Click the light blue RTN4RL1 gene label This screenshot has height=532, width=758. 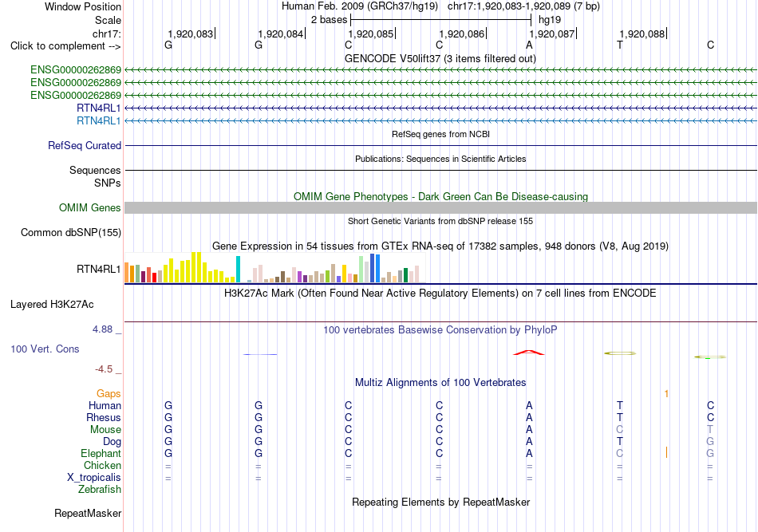point(99,120)
